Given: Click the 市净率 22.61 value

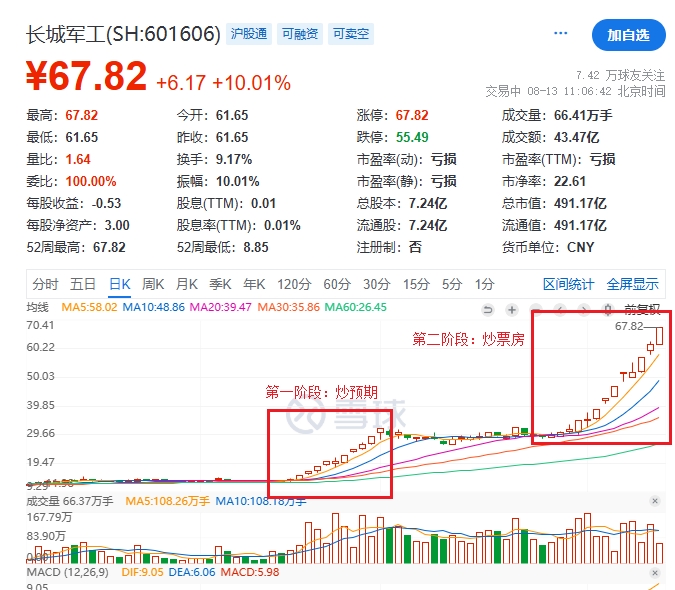Looking at the screenshot, I should (570, 181).
